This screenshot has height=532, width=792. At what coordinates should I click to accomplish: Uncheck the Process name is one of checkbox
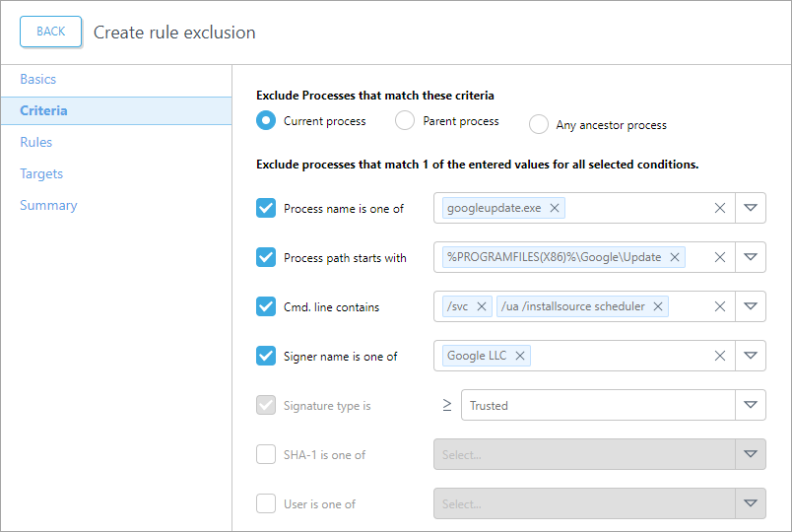pyautogui.click(x=266, y=208)
